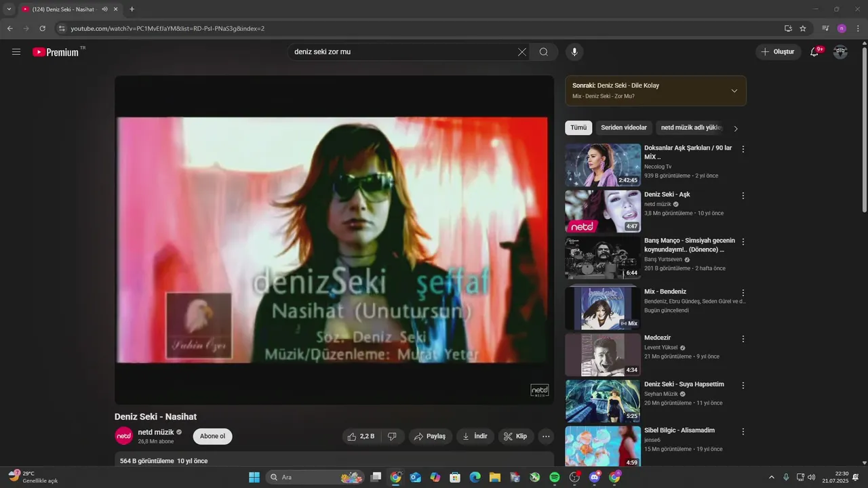Open options menu for Suya Hapsettim video
Viewport: 868px width, 488px height.
tap(743, 386)
